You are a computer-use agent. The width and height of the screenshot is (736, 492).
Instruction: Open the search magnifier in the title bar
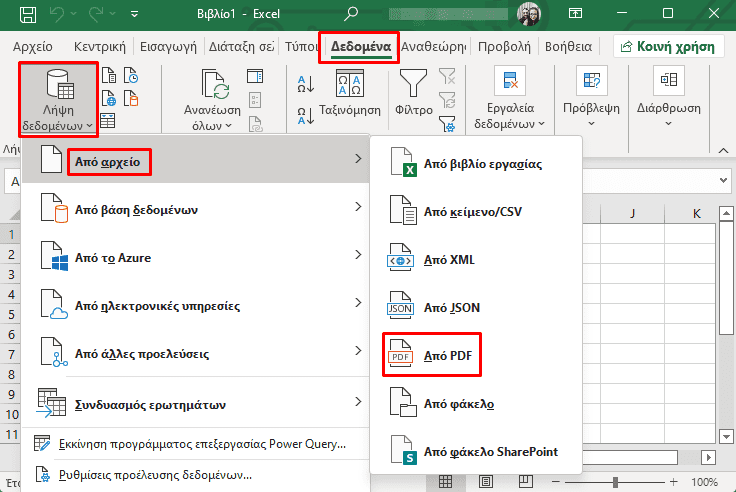click(x=351, y=14)
